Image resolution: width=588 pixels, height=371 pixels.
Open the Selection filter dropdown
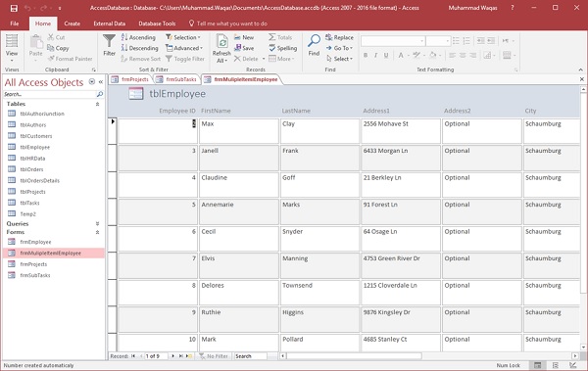click(x=183, y=37)
